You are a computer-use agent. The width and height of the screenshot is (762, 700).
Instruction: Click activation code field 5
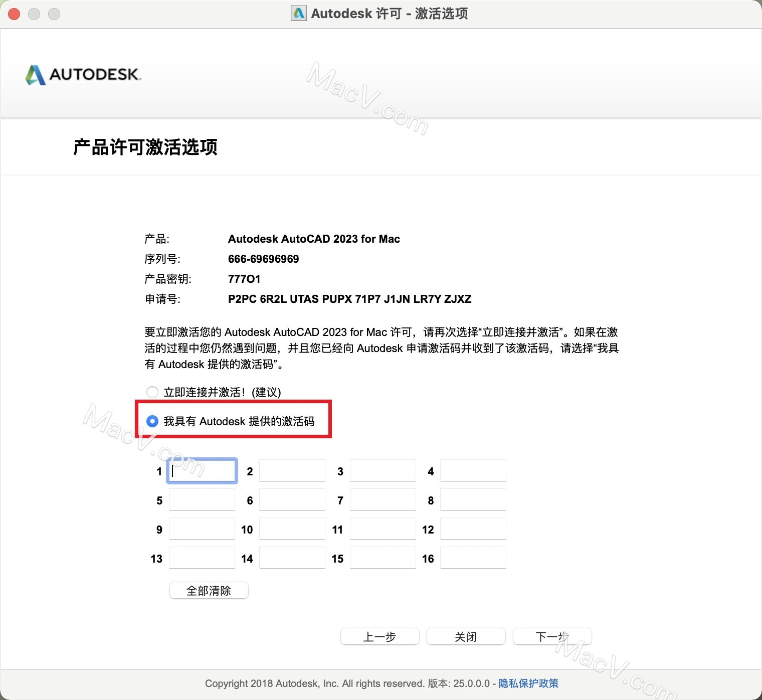tap(202, 500)
